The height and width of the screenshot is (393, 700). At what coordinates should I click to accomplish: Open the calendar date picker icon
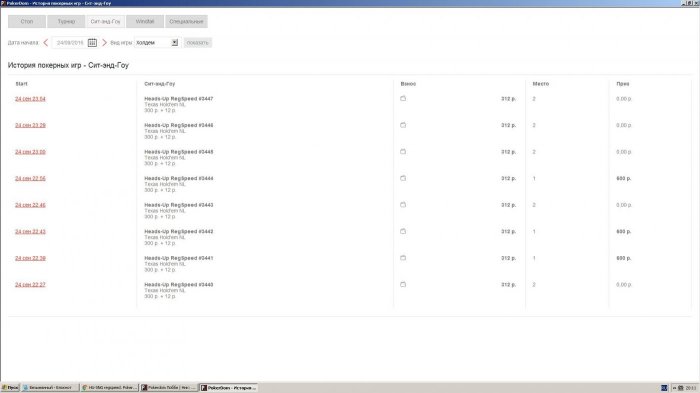[92, 42]
